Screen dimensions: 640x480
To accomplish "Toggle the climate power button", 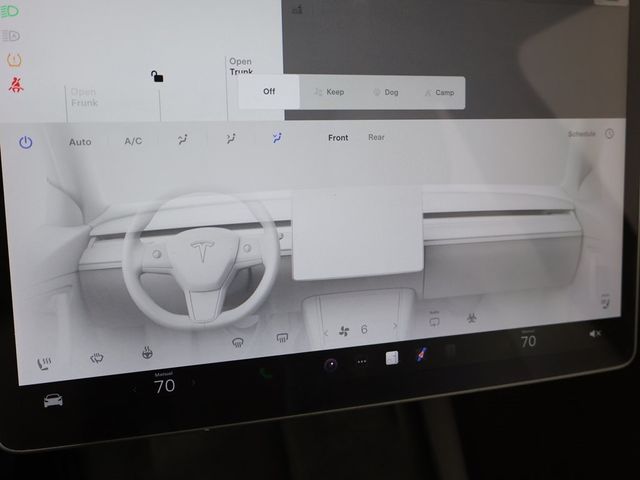I will [x=26, y=142].
